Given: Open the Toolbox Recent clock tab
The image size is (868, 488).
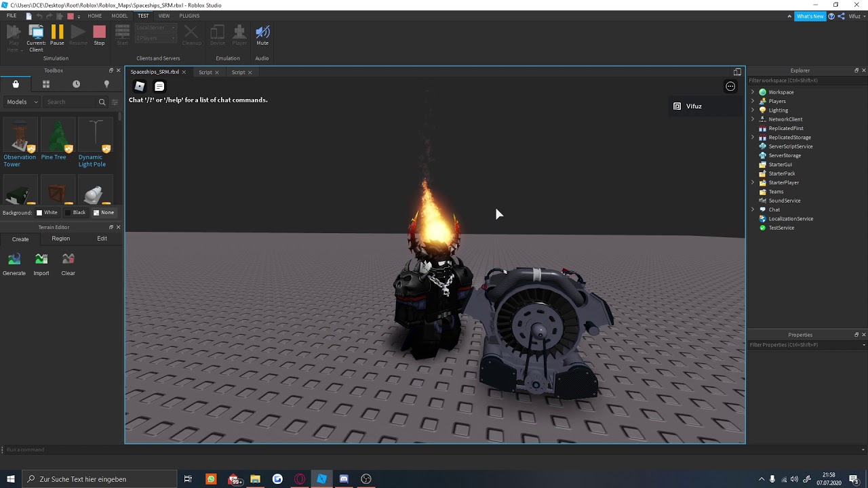Looking at the screenshot, I should click(76, 84).
